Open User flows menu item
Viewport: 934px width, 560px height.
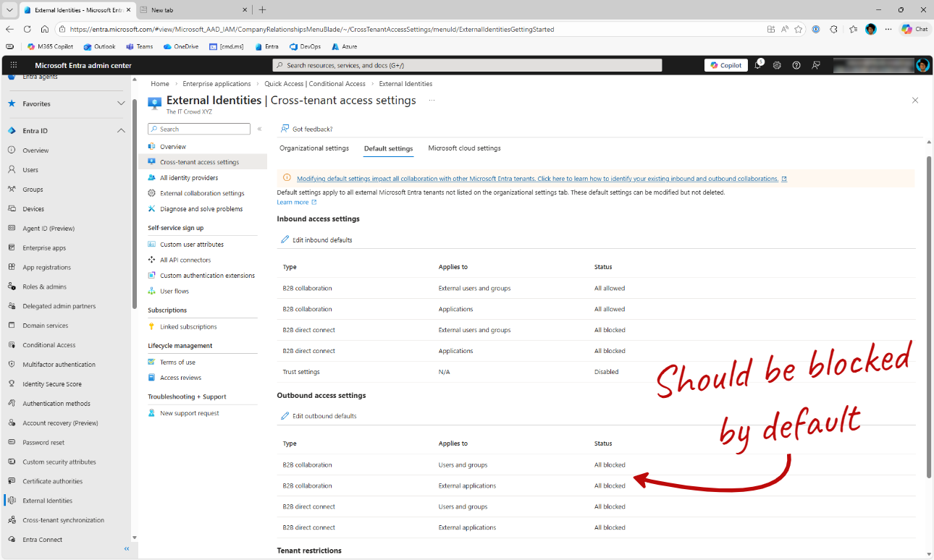[x=174, y=291]
